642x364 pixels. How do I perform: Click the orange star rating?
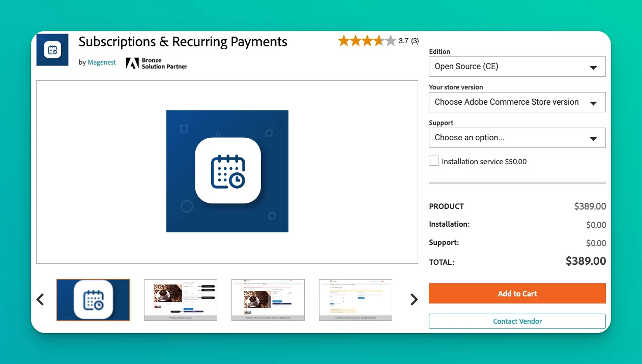366,41
